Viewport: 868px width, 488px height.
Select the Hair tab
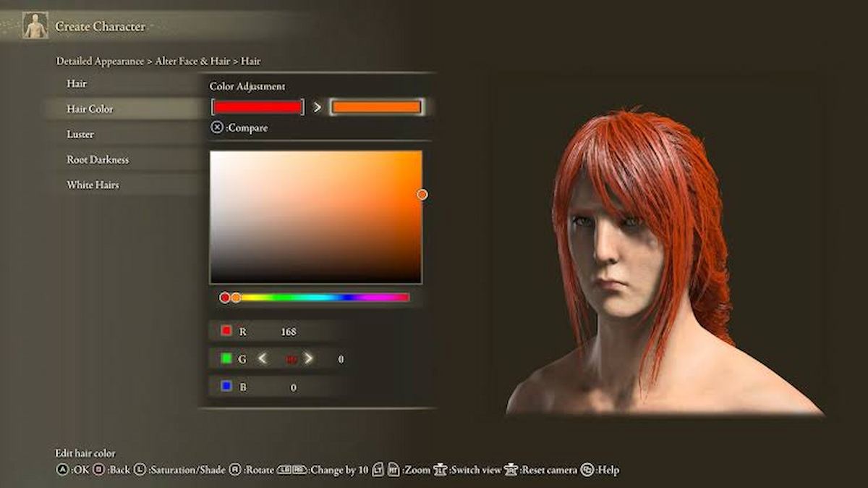point(77,83)
